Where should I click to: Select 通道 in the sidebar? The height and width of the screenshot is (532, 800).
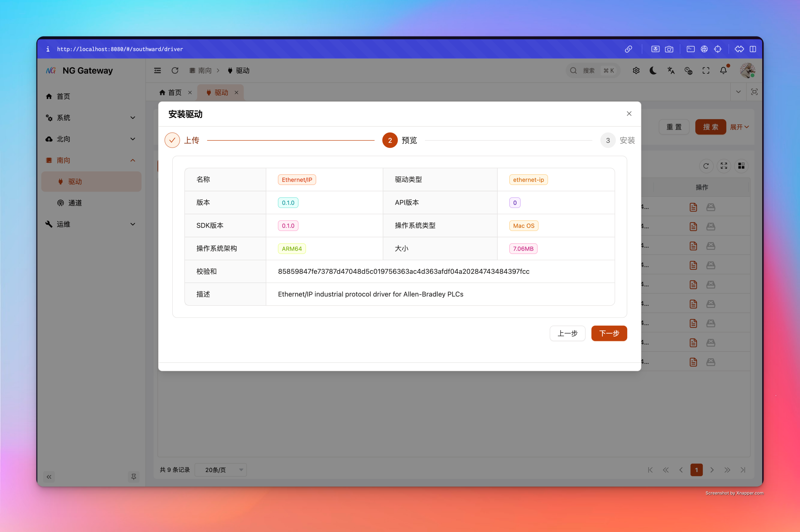75,203
